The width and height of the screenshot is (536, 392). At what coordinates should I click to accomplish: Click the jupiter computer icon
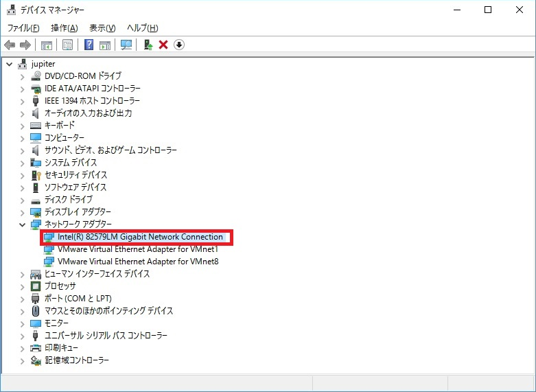tap(22, 64)
